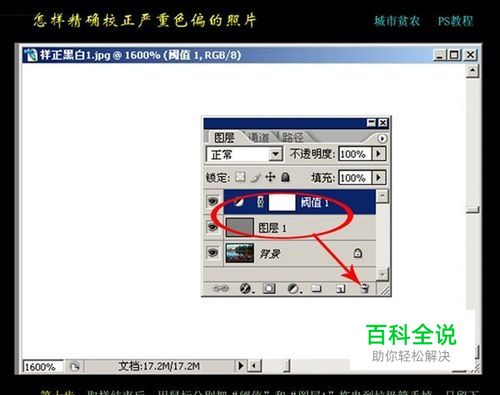500x395 pixels.
Task: Click document window scroll up arrow
Action: (472, 71)
